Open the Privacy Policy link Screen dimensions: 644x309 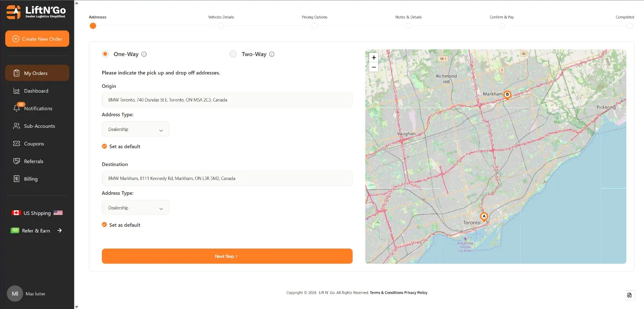(x=416, y=293)
